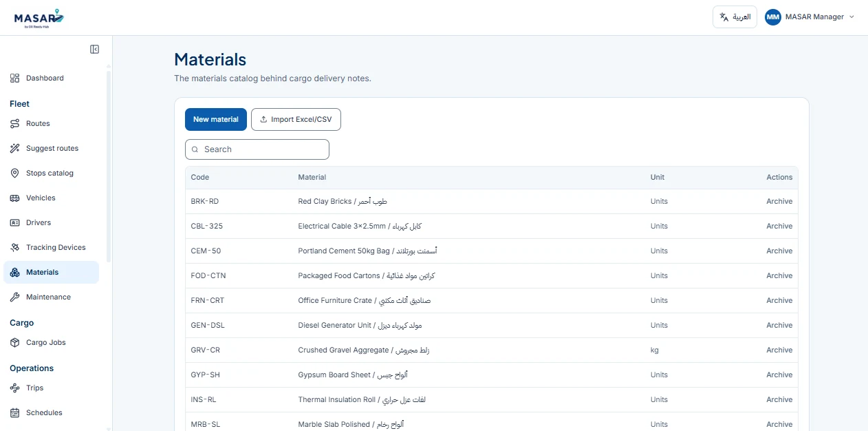The height and width of the screenshot is (431, 868).
Task: Click the Unit column header
Action: pos(658,178)
